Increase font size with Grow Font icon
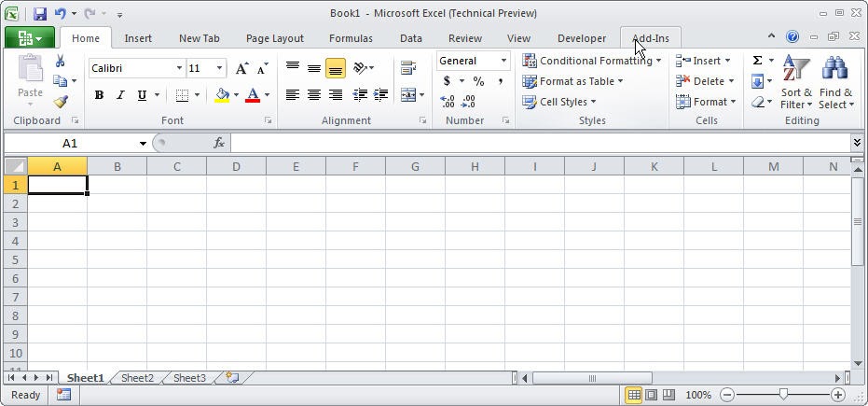 click(241, 69)
